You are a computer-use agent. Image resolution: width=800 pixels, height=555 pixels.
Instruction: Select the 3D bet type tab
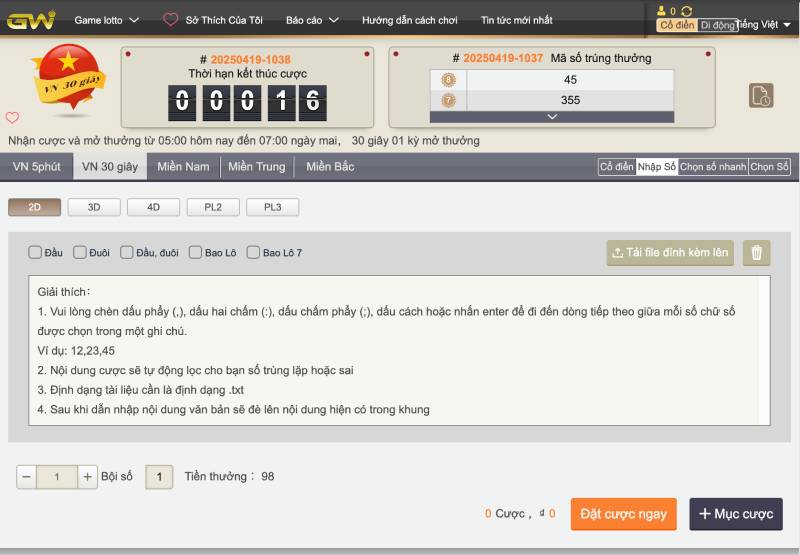click(96, 208)
